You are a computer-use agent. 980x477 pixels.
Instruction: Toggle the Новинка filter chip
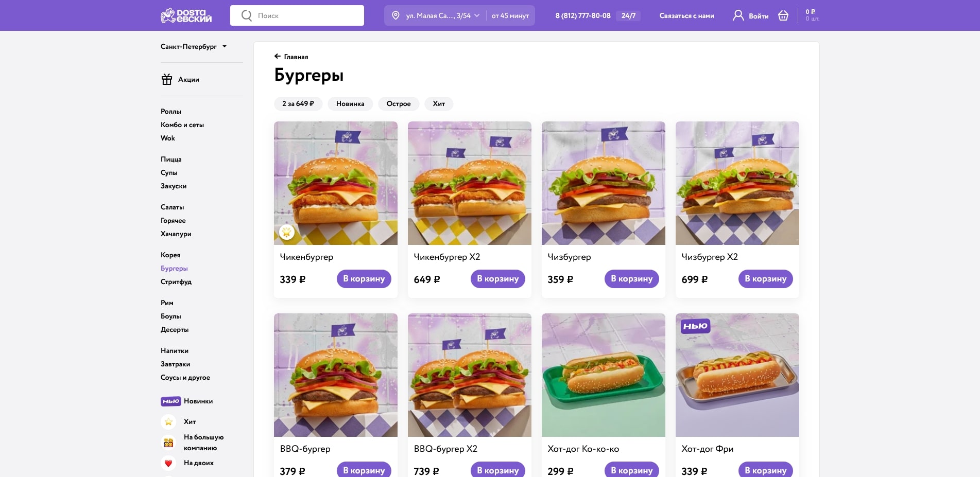[350, 104]
